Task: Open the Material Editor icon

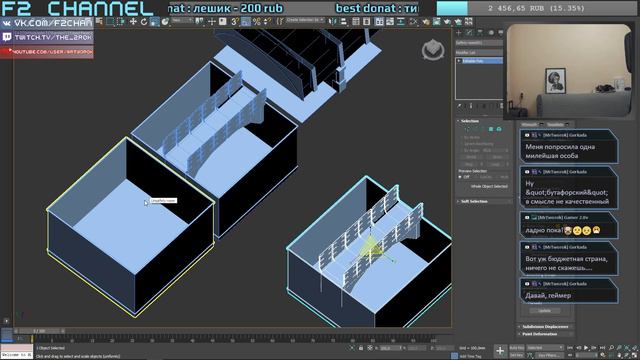Action: (x=413, y=22)
